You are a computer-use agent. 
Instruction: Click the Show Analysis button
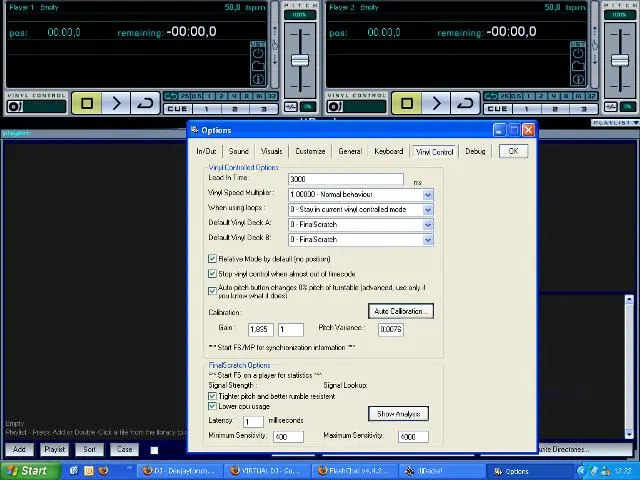[398, 414]
